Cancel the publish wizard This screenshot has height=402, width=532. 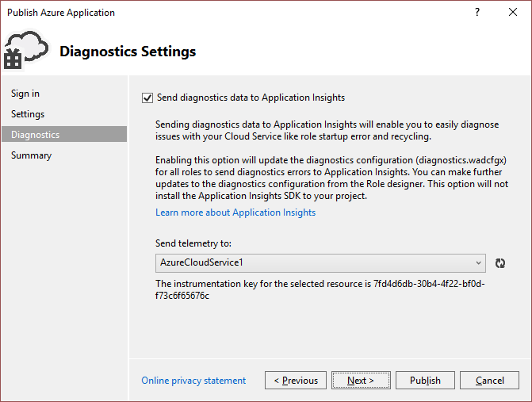point(489,381)
